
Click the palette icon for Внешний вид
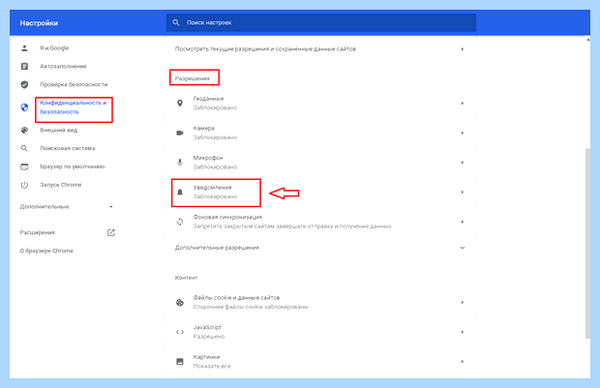(x=24, y=130)
